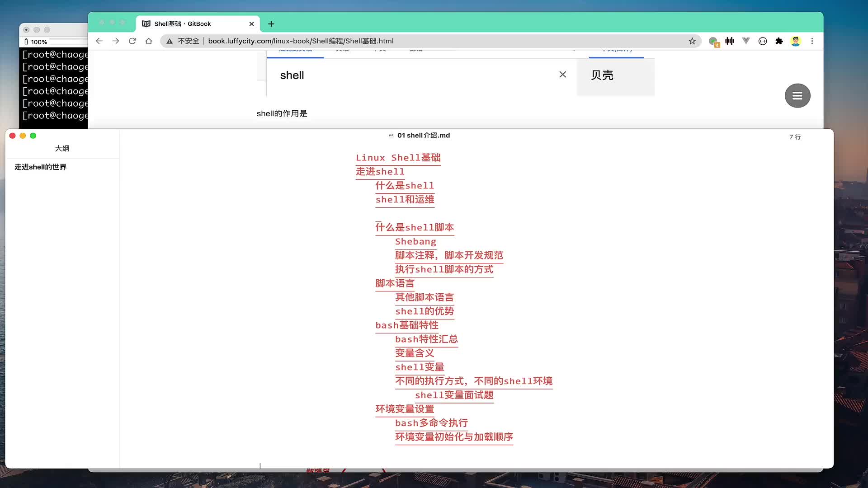The width and height of the screenshot is (868, 488).
Task: Clear the shell search input field
Action: [x=562, y=75]
